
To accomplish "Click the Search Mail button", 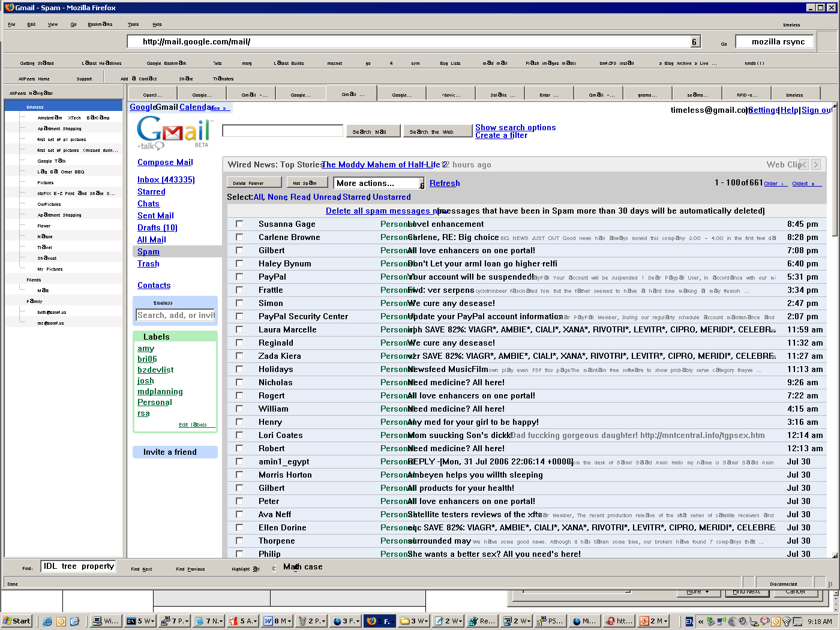I will pos(373,131).
